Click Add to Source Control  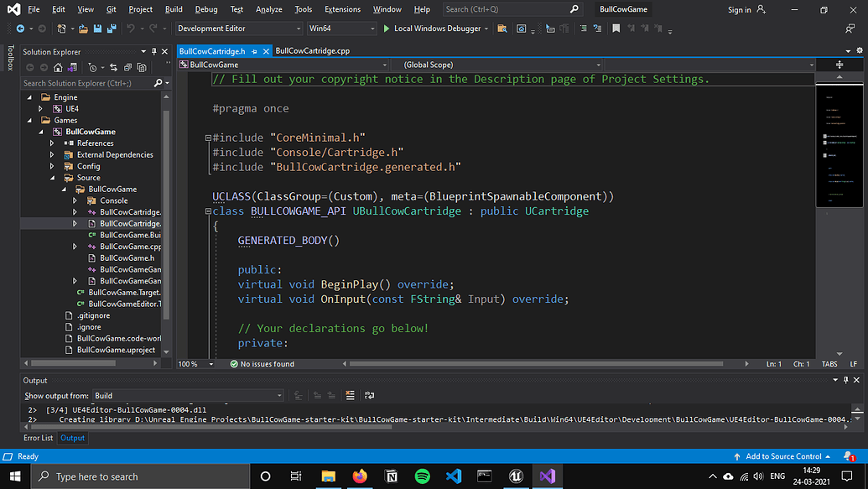(782, 456)
